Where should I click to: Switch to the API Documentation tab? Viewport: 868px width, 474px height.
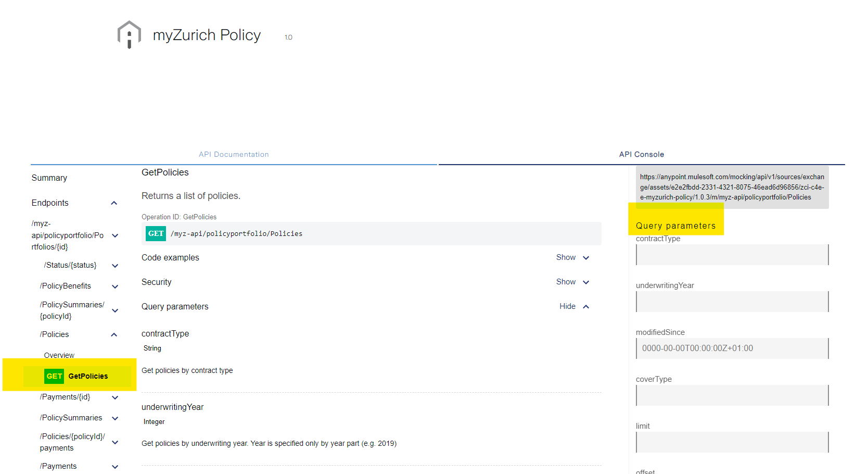233,154
